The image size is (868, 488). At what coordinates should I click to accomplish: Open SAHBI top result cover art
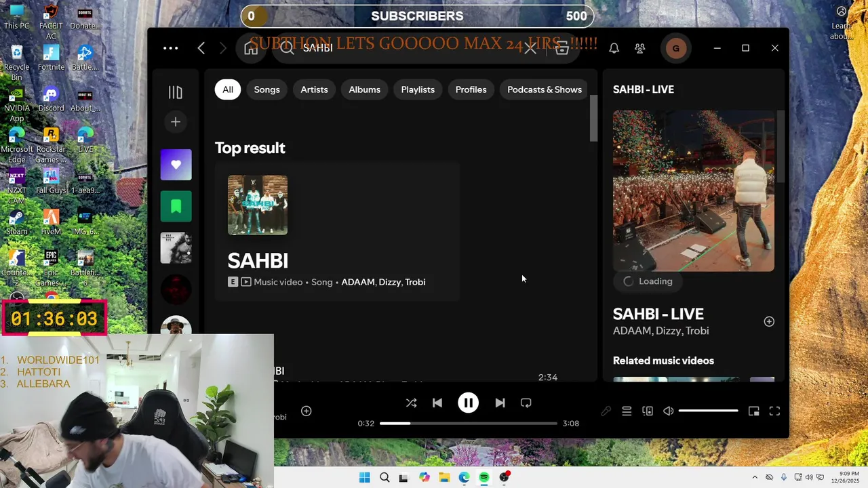point(258,205)
